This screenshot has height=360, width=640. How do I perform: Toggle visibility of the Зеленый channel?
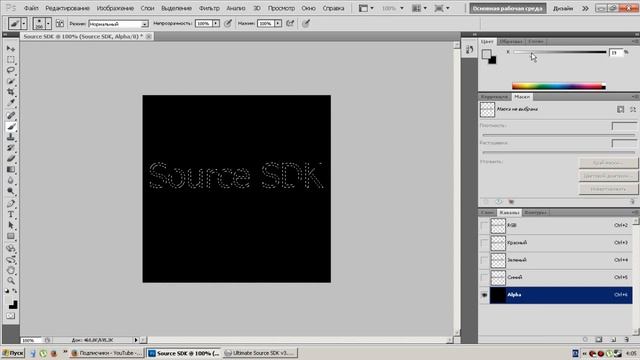[484, 260]
